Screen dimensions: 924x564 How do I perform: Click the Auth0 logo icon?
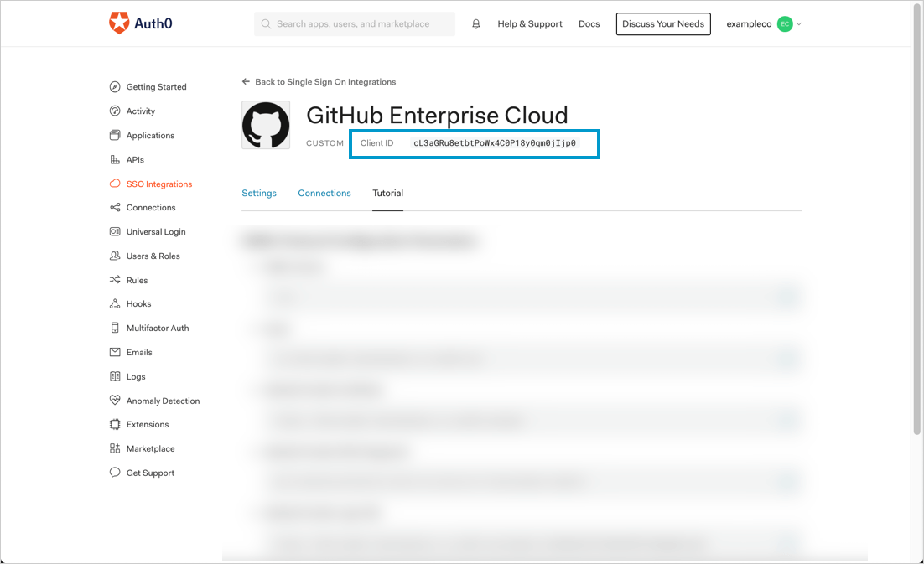coord(119,23)
